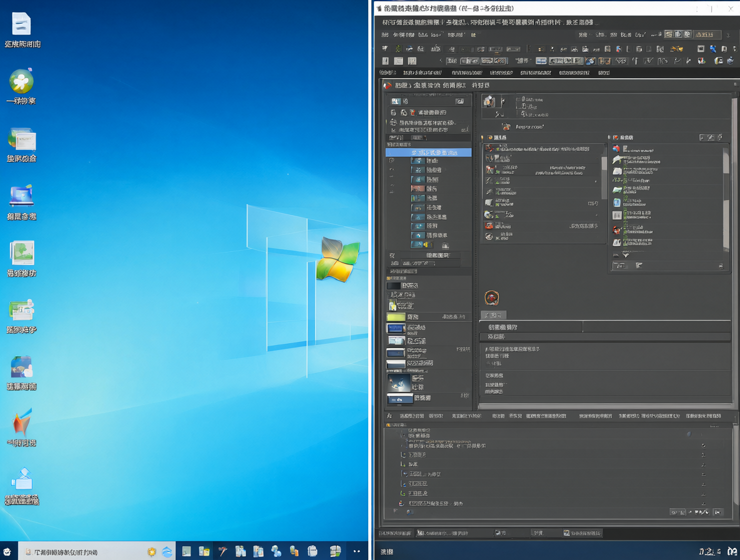The height and width of the screenshot is (560, 740).
Task: Open the green globe with white flower icon
Action: (x=21, y=81)
